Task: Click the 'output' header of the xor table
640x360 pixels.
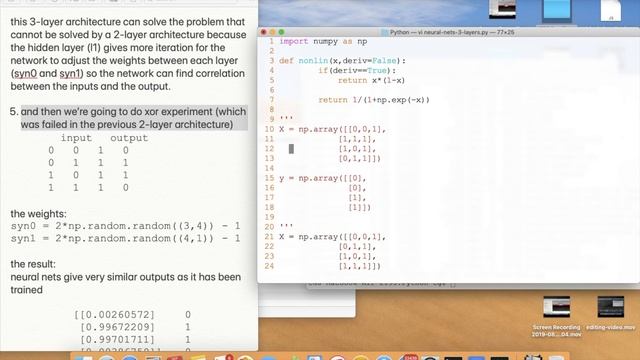Action: pyautogui.click(x=129, y=138)
